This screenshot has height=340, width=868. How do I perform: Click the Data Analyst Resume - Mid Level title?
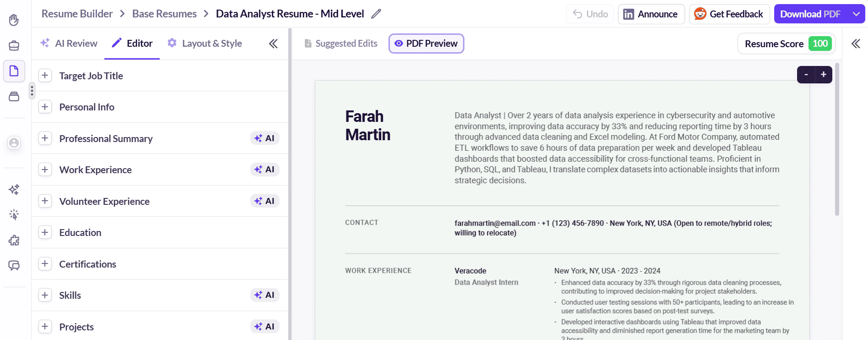(x=290, y=14)
